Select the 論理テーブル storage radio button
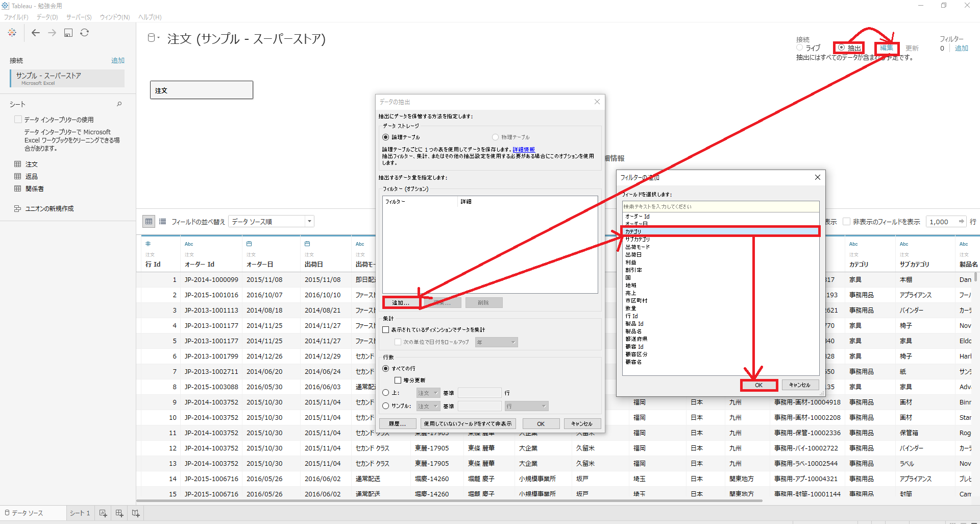Viewport: 980px width, 524px height. pos(385,137)
